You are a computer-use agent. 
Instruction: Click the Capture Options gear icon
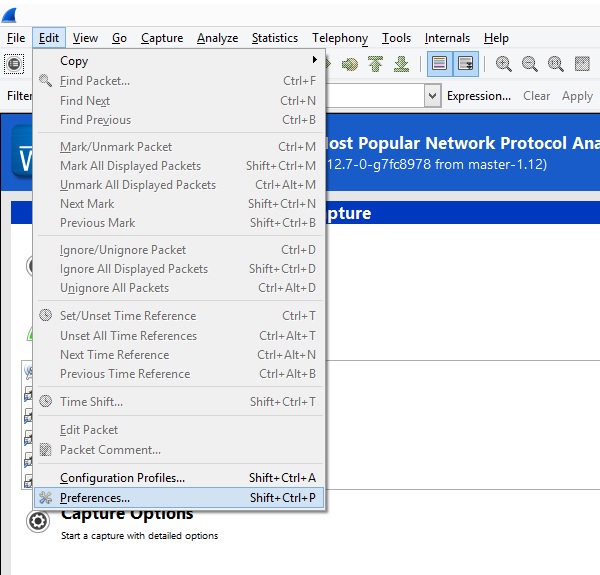tap(38, 521)
